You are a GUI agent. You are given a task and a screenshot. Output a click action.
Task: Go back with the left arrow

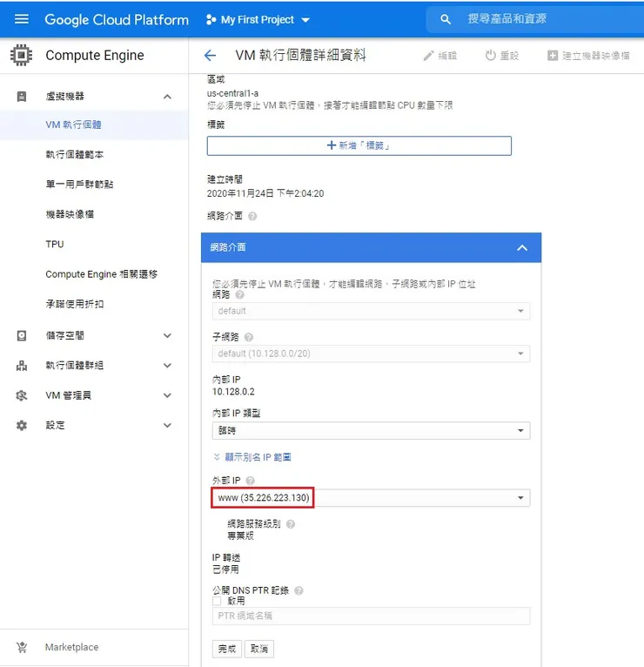click(x=210, y=56)
